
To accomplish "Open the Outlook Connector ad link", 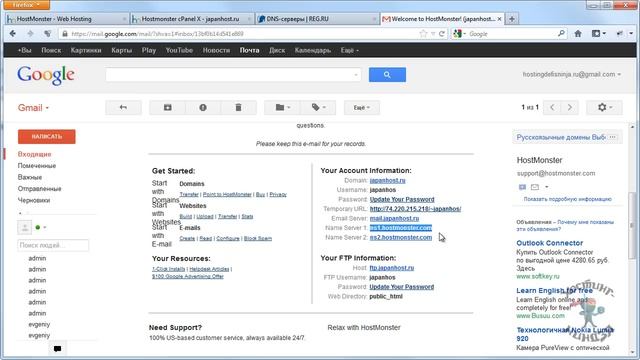I will click(x=549, y=243).
